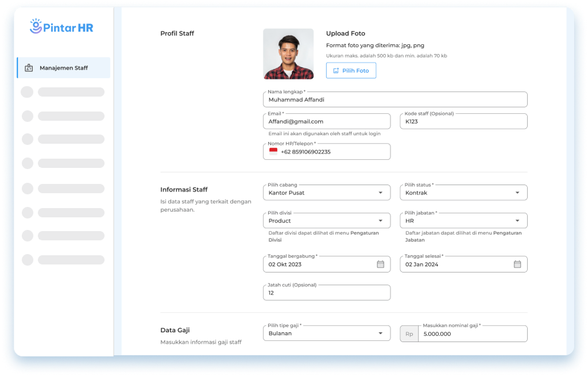The width and height of the screenshot is (588, 376).
Task: Click the Manajemen Staff ID card icon
Action: click(x=29, y=68)
